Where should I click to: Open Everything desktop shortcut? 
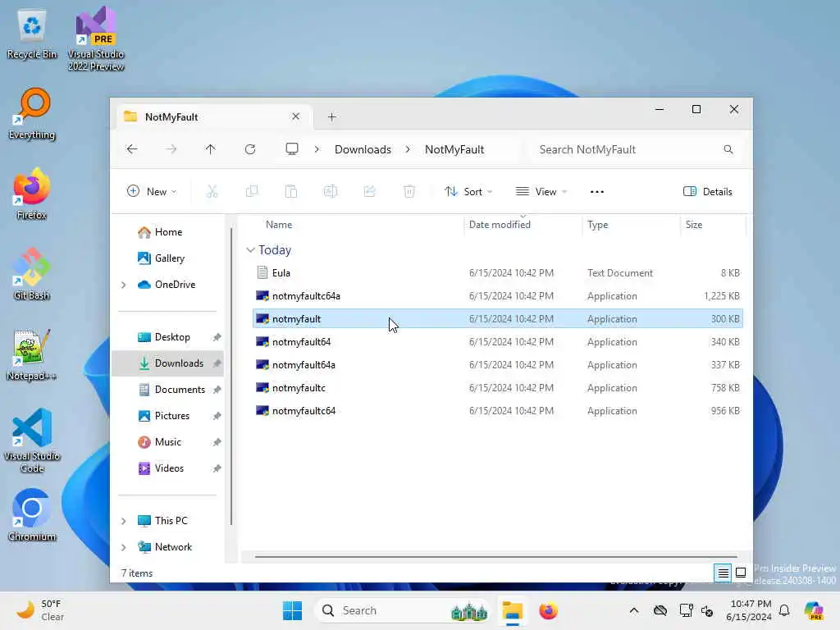(32, 115)
